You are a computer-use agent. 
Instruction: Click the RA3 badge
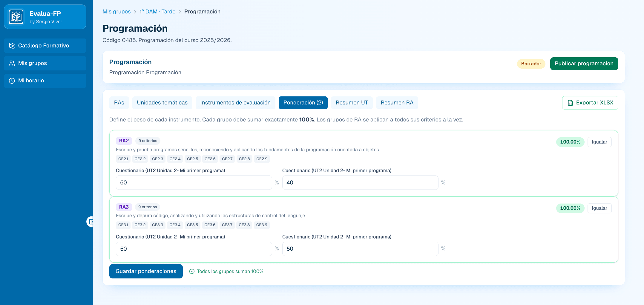(124, 207)
